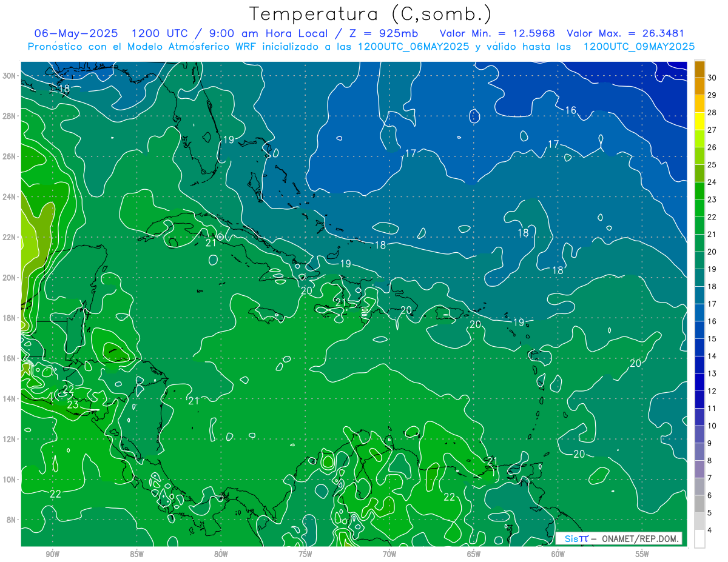Click the '16N' latitude axis label
728x562 pixels.
coord(9,358)
